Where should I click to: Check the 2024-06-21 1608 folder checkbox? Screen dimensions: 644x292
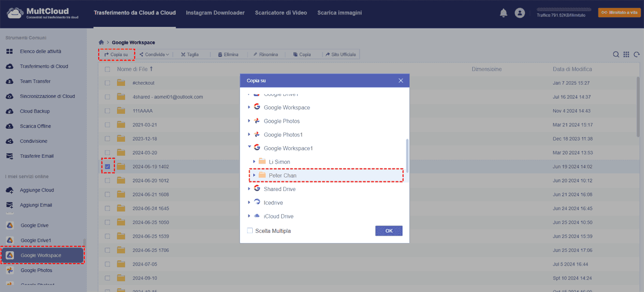click(x=107, y=194)
